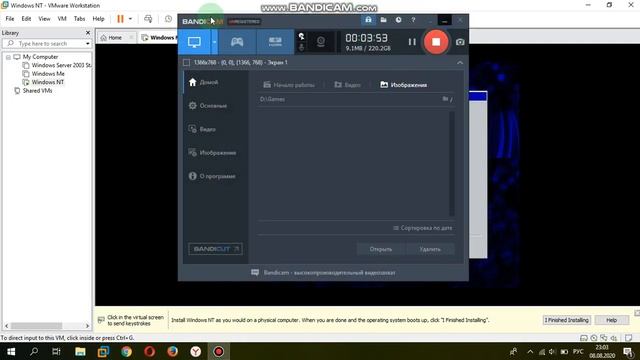640x360 pixels.
Task: Click the send Ctrl+Alt+Del toolbar icon
Action: pos(148,19)
